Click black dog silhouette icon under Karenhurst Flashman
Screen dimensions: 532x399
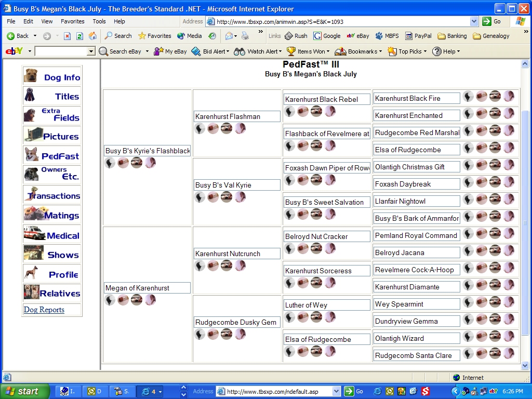coord(199,128)
